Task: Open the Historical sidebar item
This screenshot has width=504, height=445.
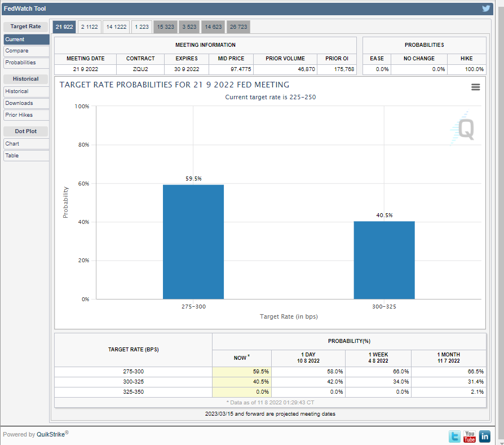Action: 26,91
